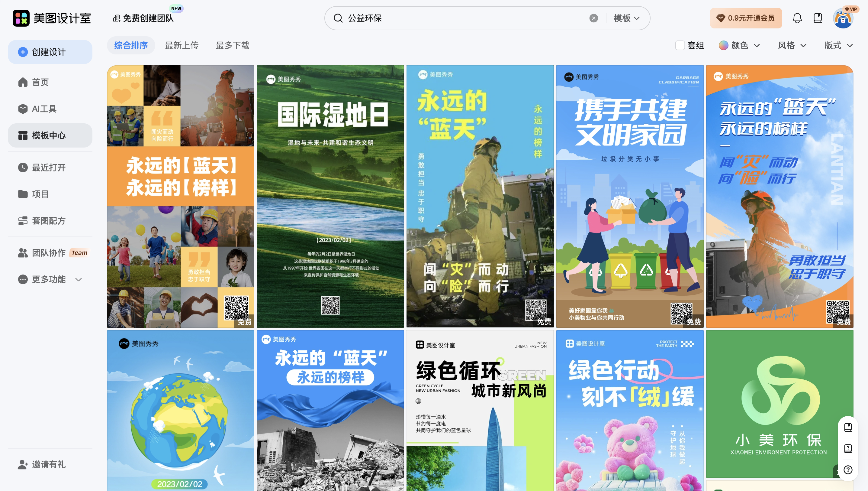Switch to the 最新上传 tab

pyautogui.click(x=182, y=45)
